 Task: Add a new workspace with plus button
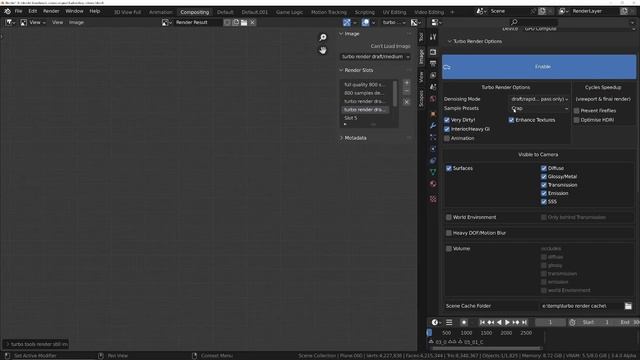tap(452, 12)
